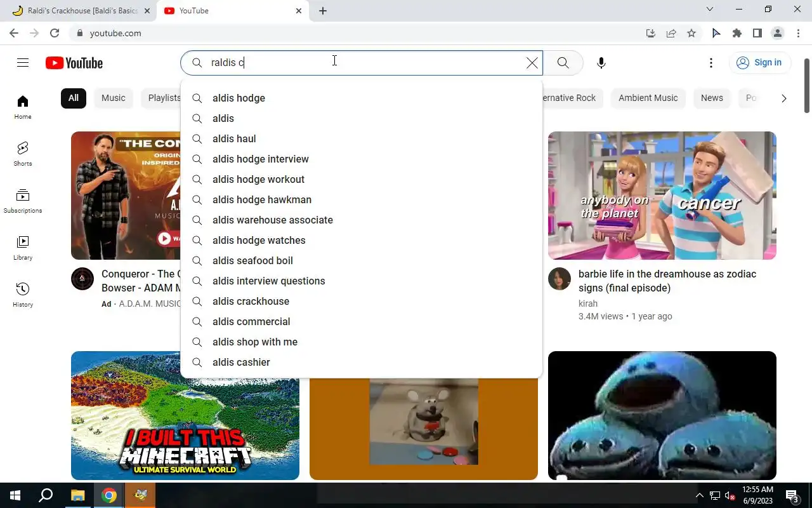
Task: Choose suggestion 'aldis crackhouse'
Action: [362, 301]
